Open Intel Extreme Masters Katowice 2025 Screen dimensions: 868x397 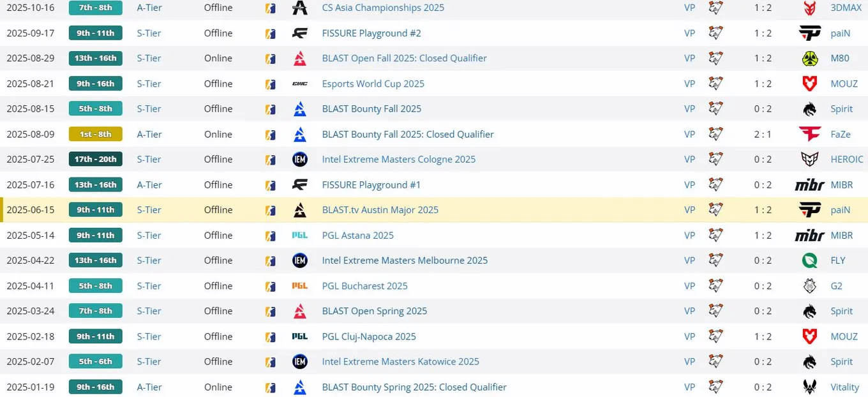point(401,362)
